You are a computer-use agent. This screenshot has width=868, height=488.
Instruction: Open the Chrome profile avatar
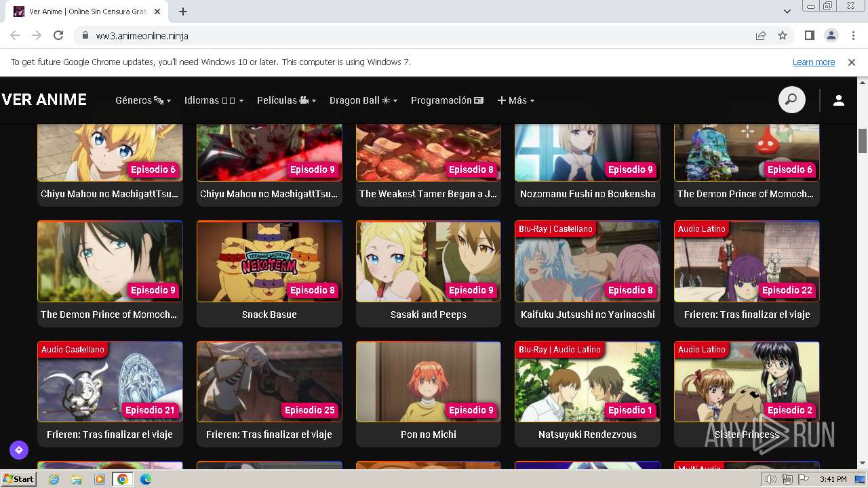pos(831,35)
